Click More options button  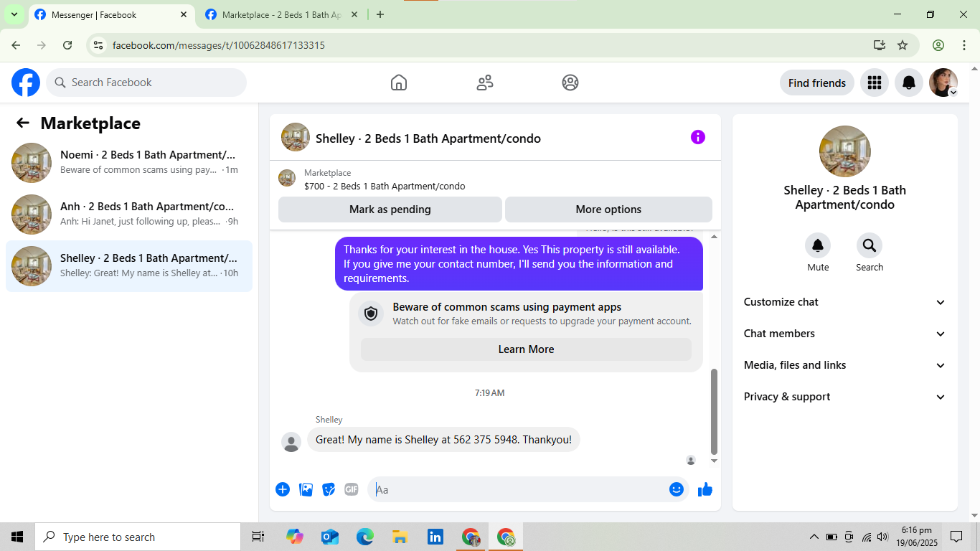tap(608, 209)
